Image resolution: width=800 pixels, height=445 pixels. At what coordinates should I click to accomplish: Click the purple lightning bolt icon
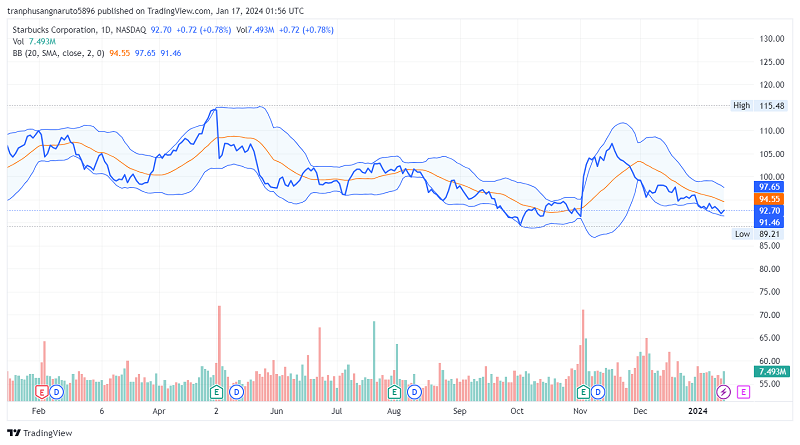(x=723, y=392)
